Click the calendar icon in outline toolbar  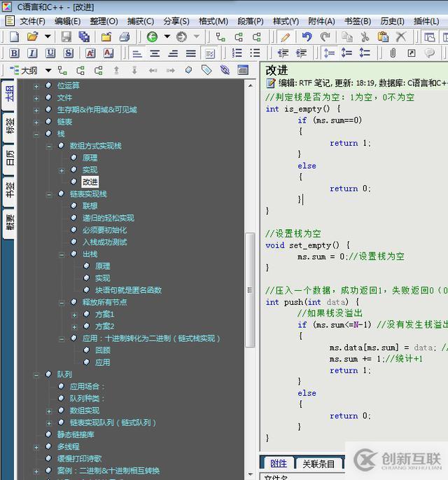click(x=243, y=70)
